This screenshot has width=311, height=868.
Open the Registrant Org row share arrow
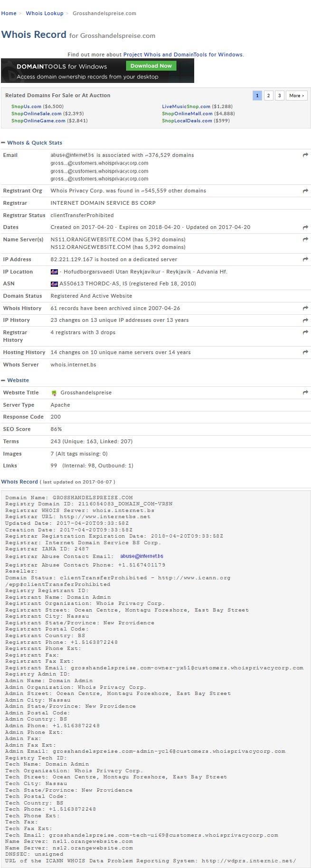point(305,191)
